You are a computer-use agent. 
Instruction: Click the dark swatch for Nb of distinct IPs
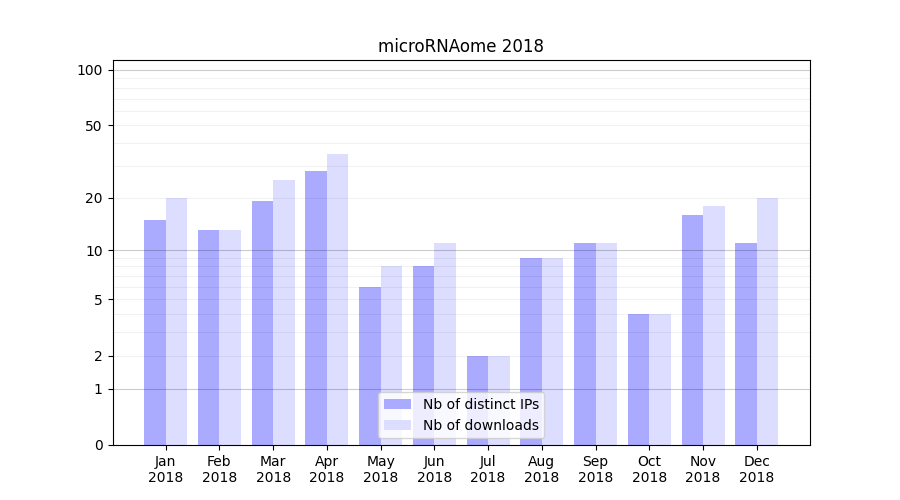point(397,404)
